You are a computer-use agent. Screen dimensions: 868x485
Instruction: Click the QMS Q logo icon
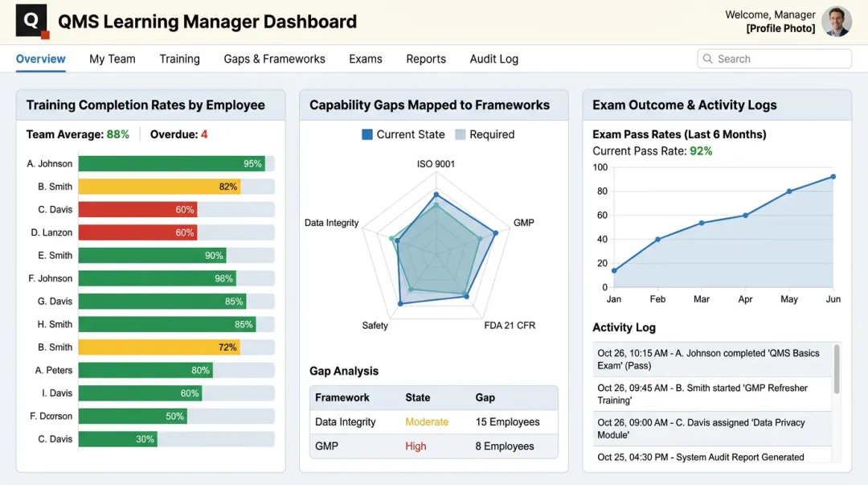32,21
